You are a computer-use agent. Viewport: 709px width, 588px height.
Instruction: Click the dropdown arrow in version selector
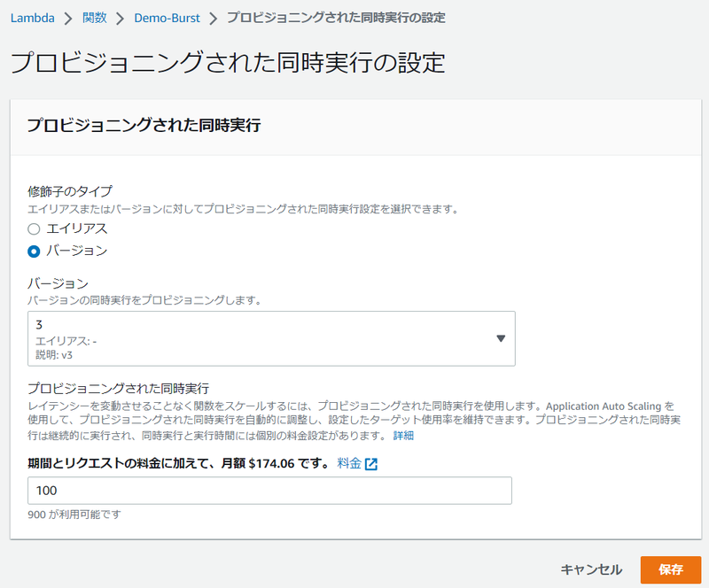coord(501,338)
